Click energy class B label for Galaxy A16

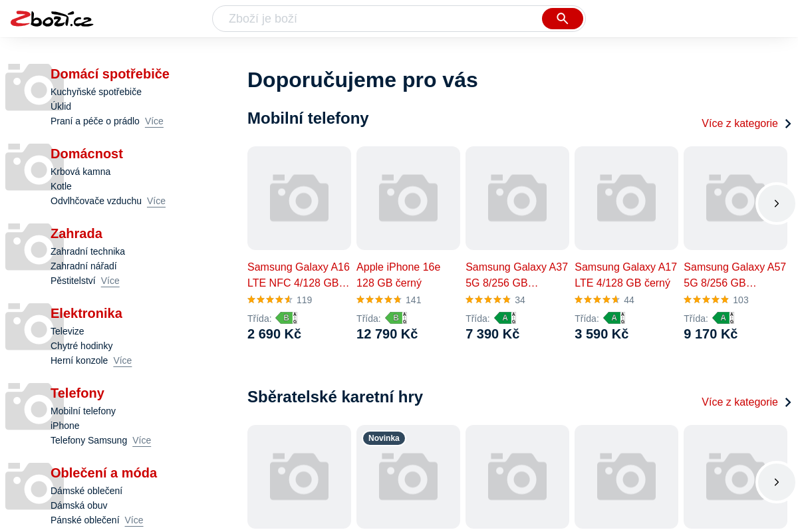coord(287,318)
